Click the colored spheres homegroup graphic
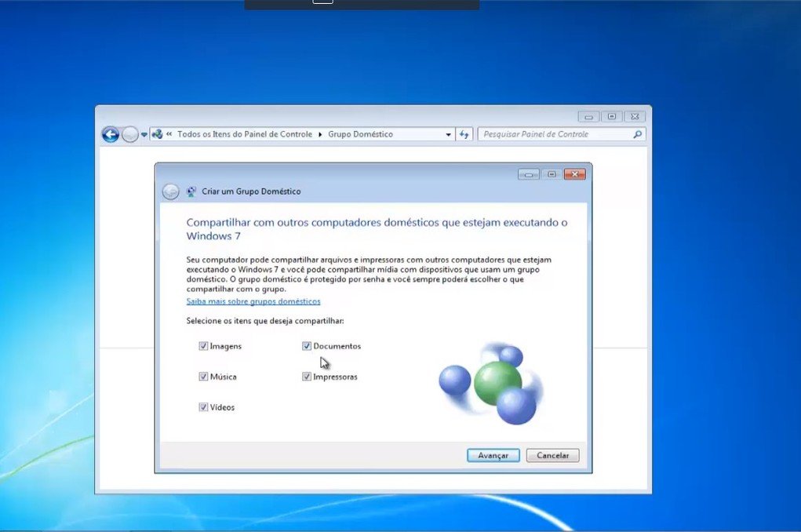 pyautogui.click(x=490, y=382)
